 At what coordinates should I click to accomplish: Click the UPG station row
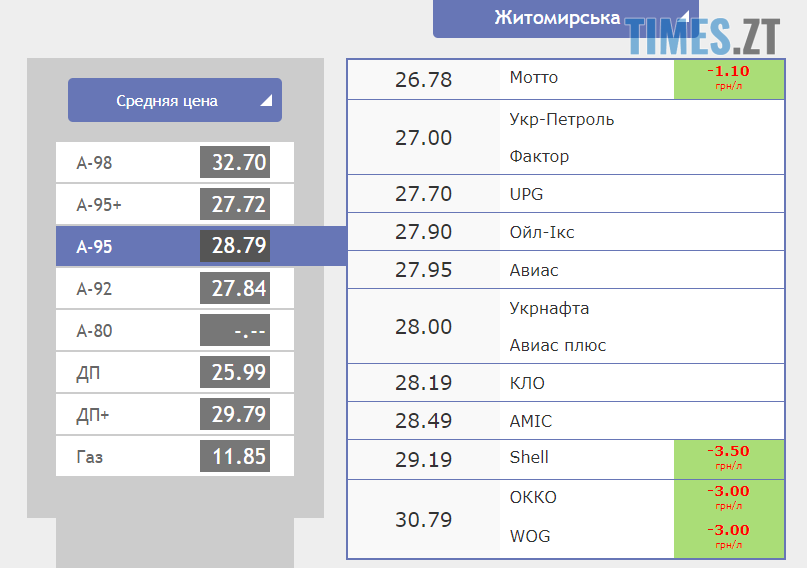(x=526, y=194)
